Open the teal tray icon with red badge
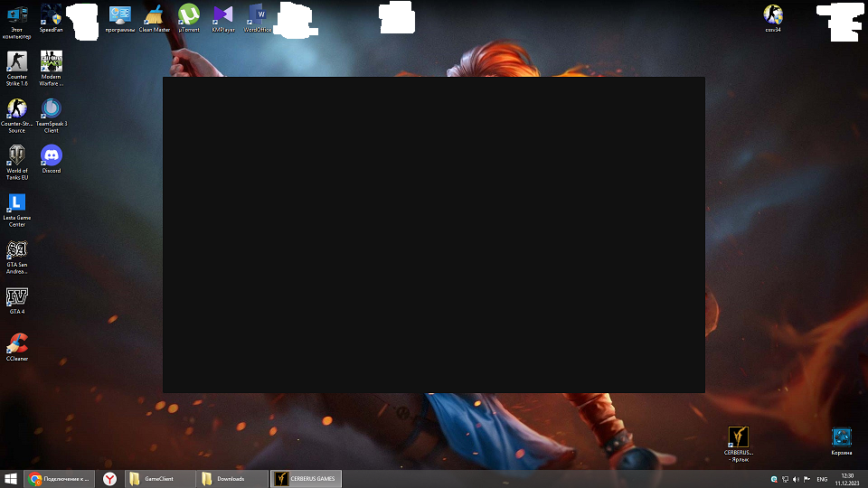Screen dimensions: 868x488 coord(774,479)
